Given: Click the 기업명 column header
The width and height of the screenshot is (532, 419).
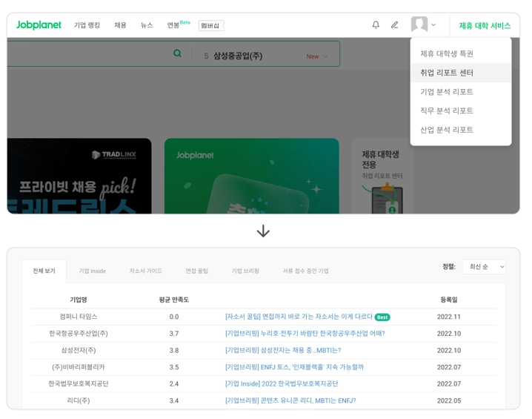Looking at the screenshot, I should click(79, 300).
